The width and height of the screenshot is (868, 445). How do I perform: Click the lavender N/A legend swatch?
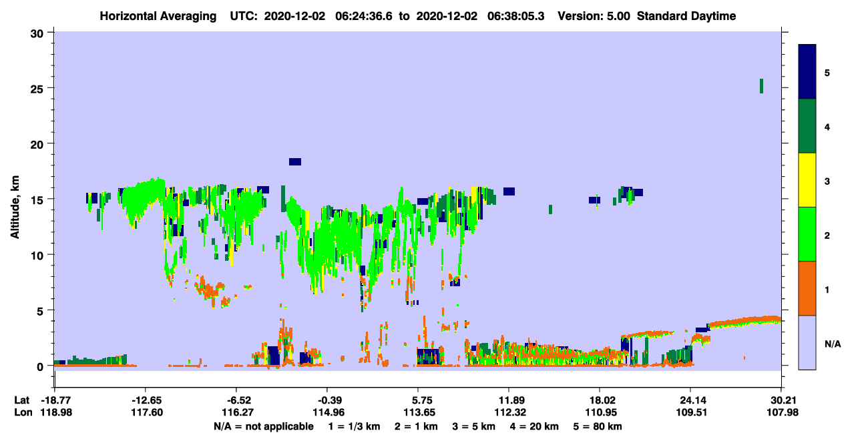pos(807,342)
